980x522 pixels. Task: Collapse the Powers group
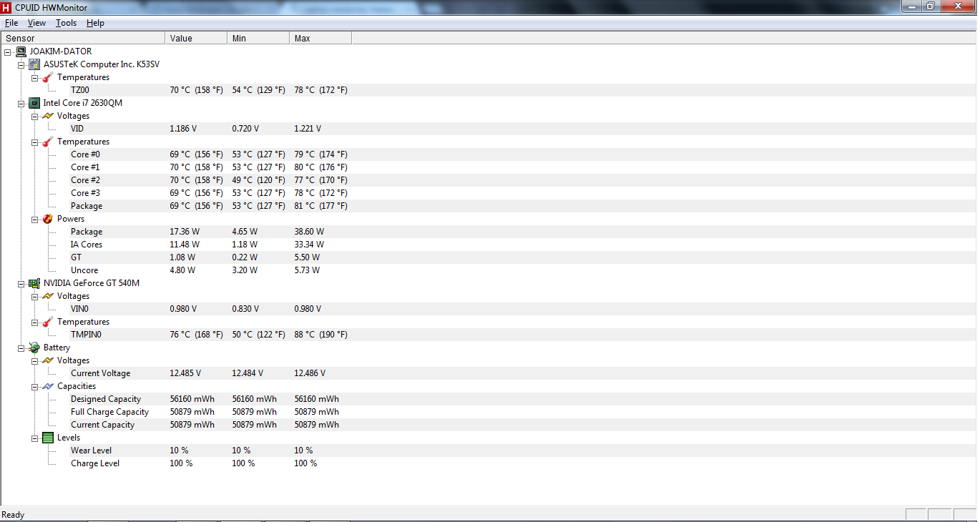click(34, 219)
